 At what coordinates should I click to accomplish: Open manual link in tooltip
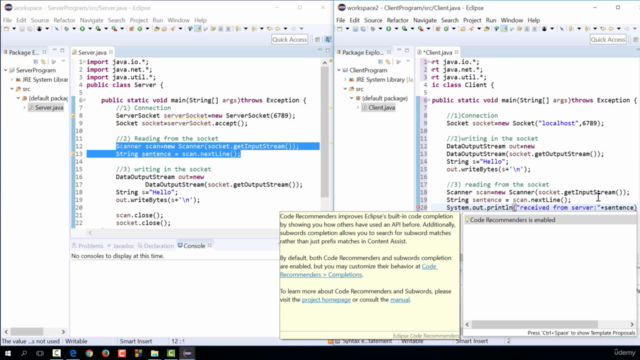coord(400,300)
